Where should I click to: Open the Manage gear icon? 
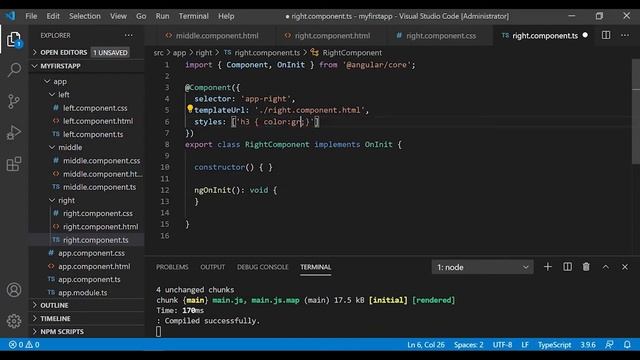14,321
